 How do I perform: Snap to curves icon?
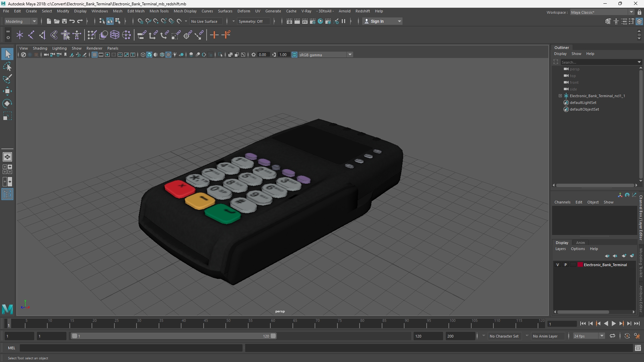[x=148, y=21]
